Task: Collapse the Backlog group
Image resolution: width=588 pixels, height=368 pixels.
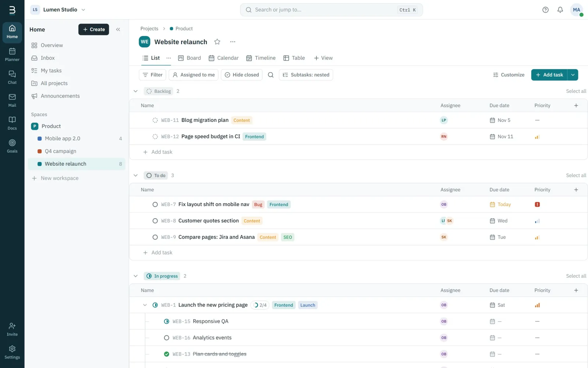Action: [136, 91]
